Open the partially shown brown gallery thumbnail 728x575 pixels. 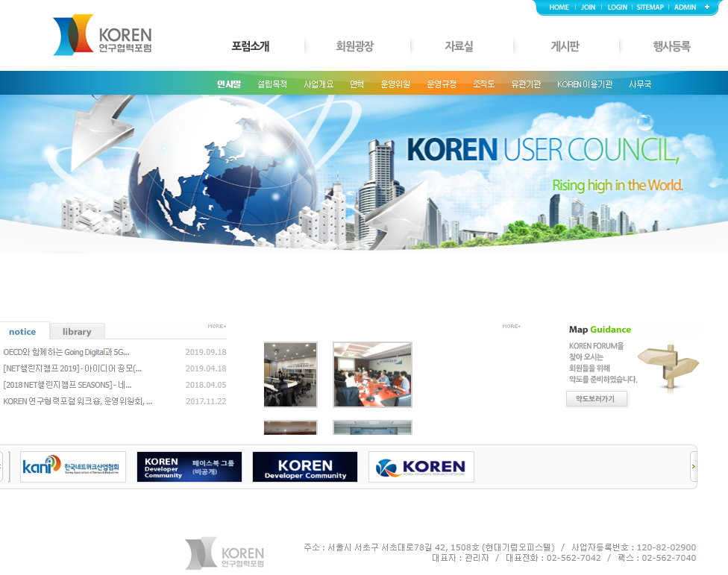[x=291, y=427]
